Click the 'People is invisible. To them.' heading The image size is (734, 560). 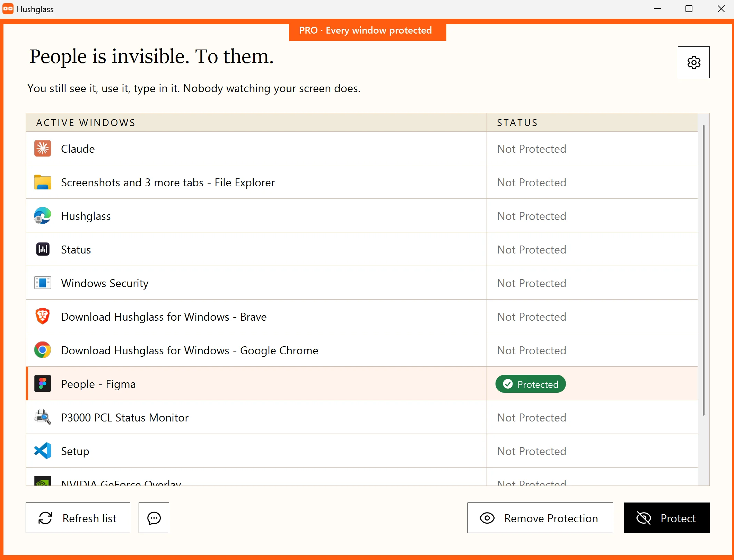152,56
